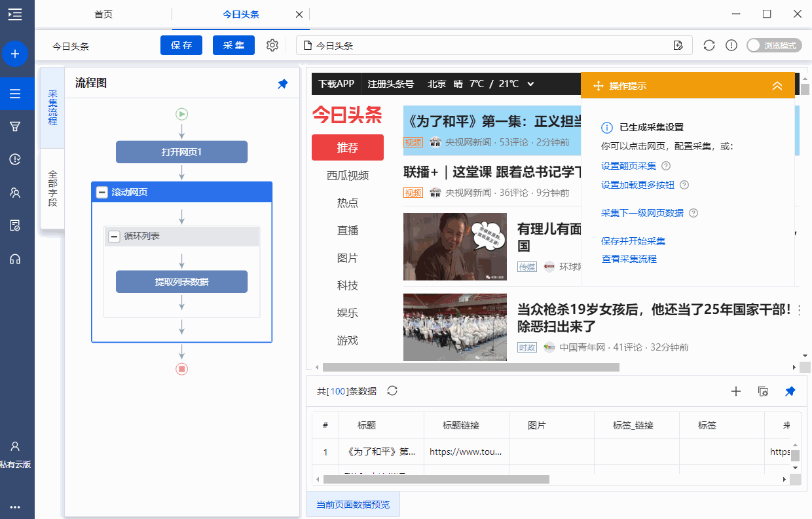Switch to the 首页 tab
This screenshot has width=812, height=519.
pyautogui.click(x=103, y=14)
